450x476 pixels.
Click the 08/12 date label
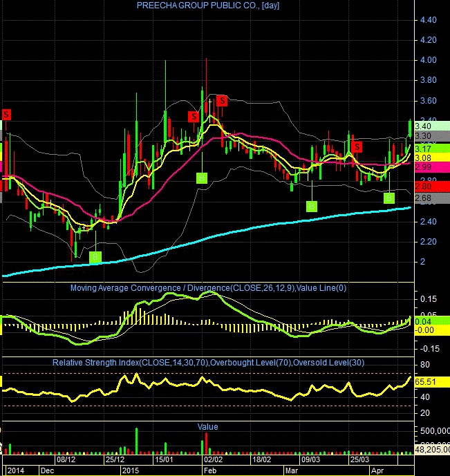tap(66, 459)
